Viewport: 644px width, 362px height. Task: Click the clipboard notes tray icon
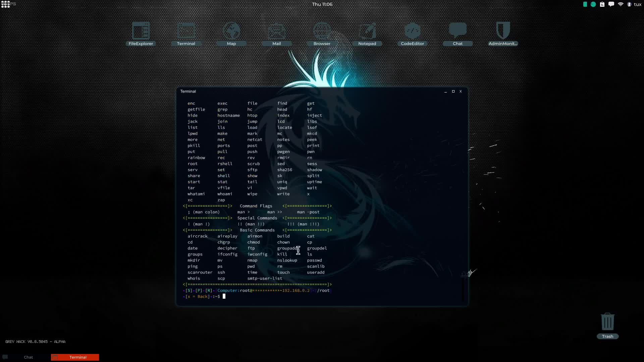pyautogui.click(x=602, y=4)
